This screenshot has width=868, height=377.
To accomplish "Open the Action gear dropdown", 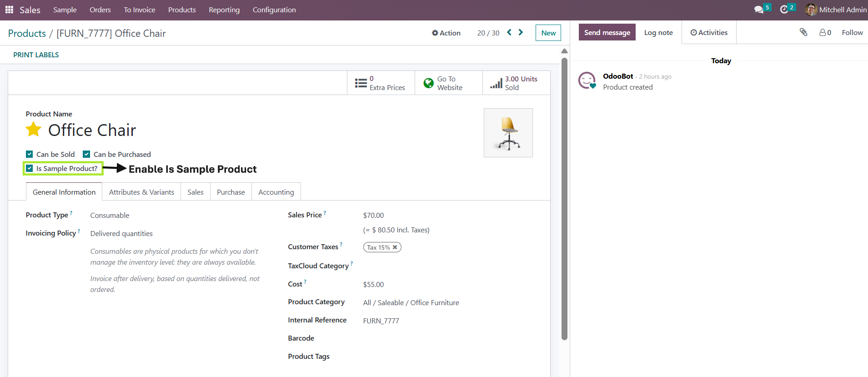I will click(446, 33).
